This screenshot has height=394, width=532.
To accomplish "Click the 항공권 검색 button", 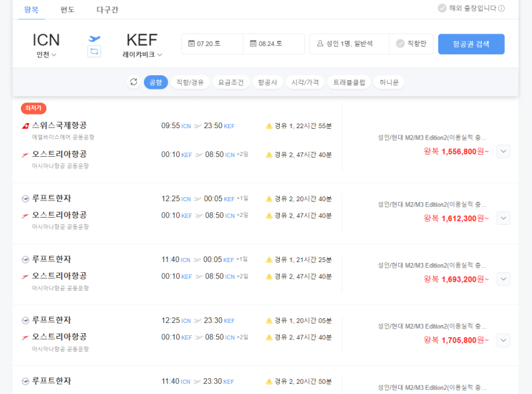I will pos(471,44).
